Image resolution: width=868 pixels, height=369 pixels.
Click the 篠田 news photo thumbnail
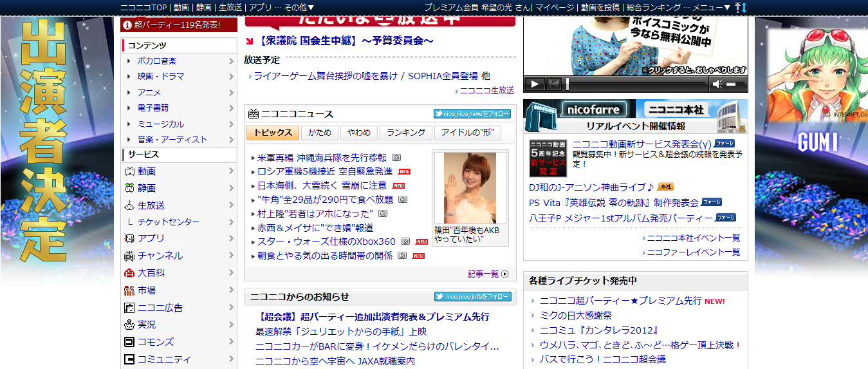click(470, 187)
